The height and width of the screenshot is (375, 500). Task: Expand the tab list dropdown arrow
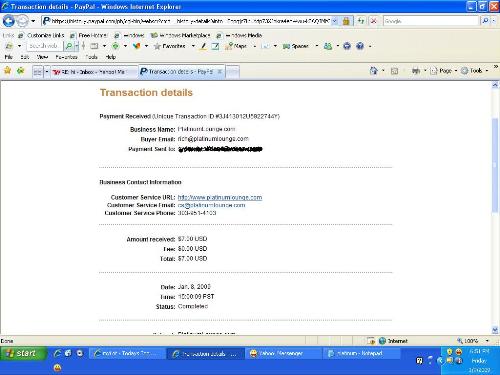[x=47, y=71]
